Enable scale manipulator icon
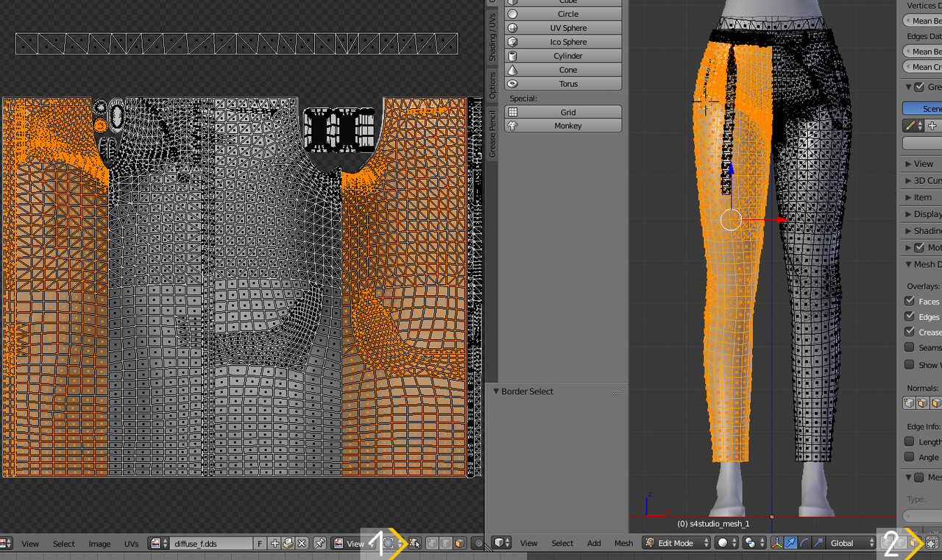The width and height of the screenshot is (942, 560). 818,543
